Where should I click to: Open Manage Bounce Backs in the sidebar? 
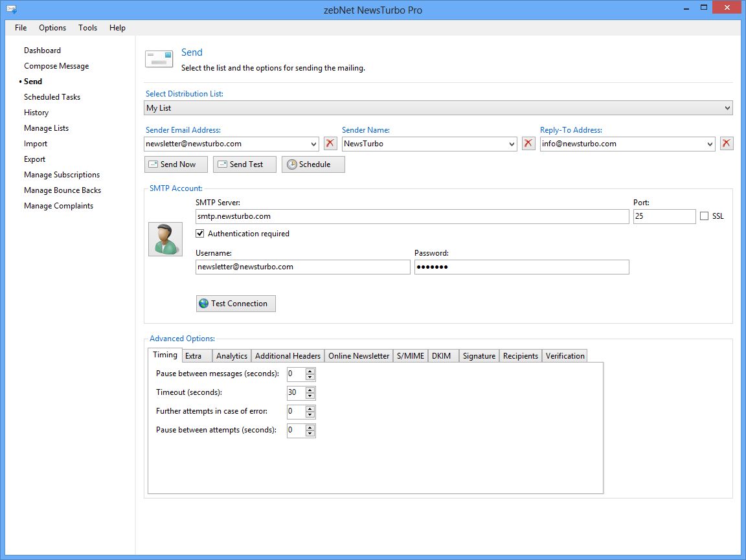(x=63, y=190)
